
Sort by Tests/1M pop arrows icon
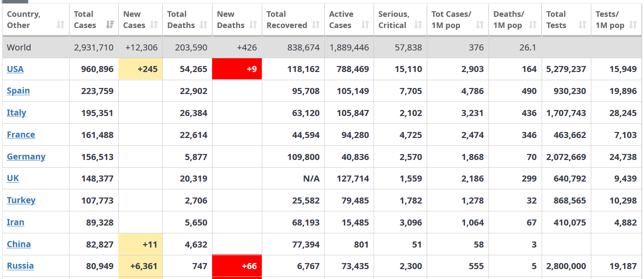(633, 25)
